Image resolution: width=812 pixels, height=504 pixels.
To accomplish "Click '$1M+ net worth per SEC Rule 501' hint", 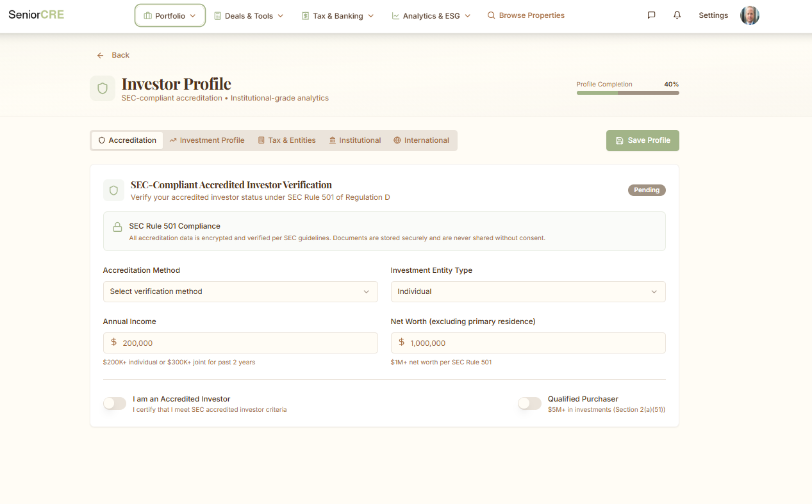I will pos(441,362).
